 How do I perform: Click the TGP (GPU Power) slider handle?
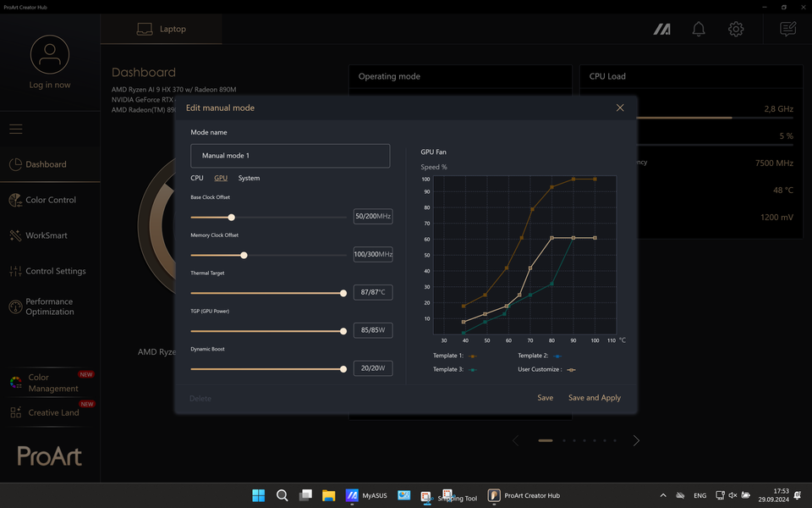[343, 331]
